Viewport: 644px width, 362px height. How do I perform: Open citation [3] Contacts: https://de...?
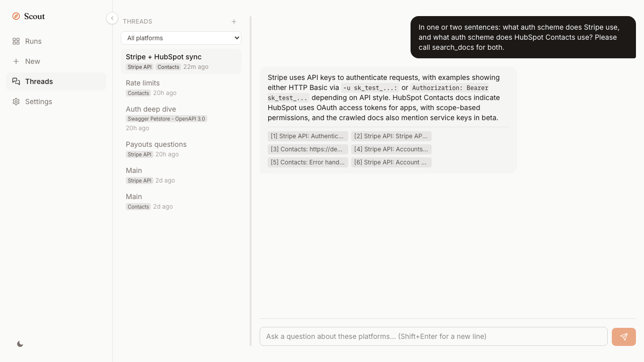308,149
